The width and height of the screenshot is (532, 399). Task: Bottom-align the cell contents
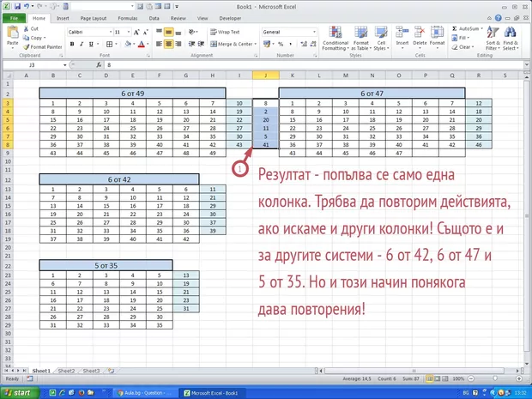point(178,32)
